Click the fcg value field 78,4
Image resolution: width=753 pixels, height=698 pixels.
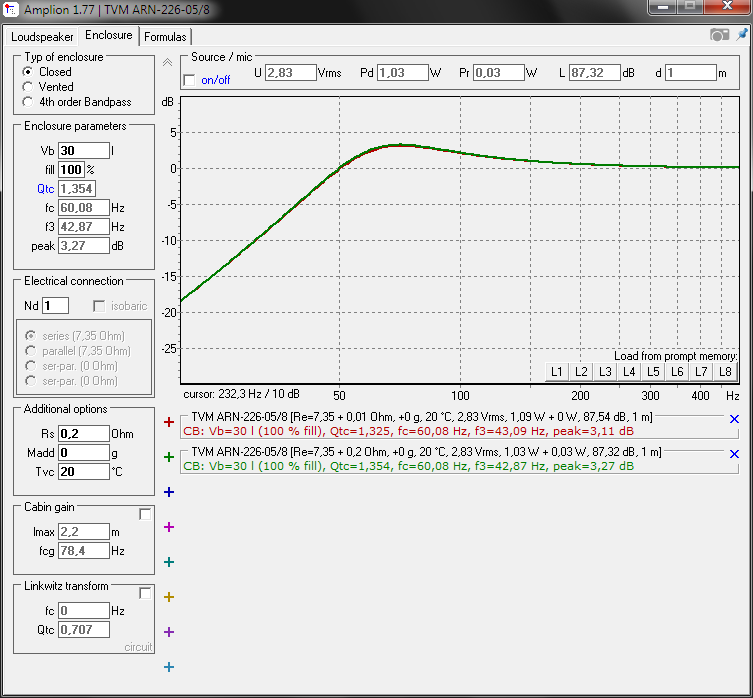pyautogui.click(x=84, y=551)
